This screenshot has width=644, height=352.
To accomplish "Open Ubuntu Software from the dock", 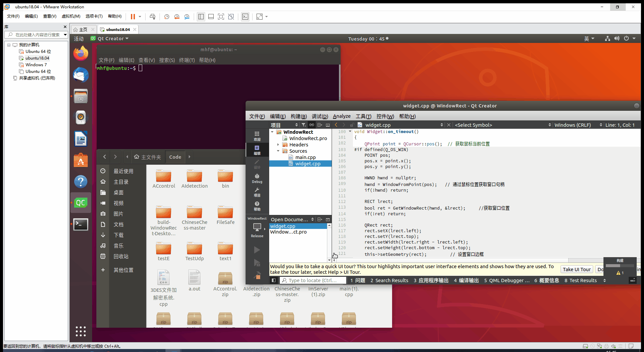I will coord(81,160).
